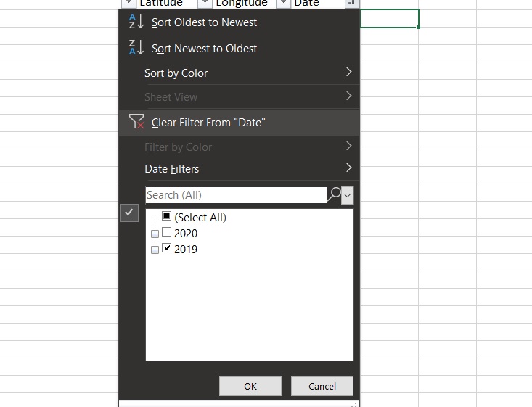Uncheck the 2019 year checkbox
The width and height of the screenshot is (532, 407).
[167, 249]
